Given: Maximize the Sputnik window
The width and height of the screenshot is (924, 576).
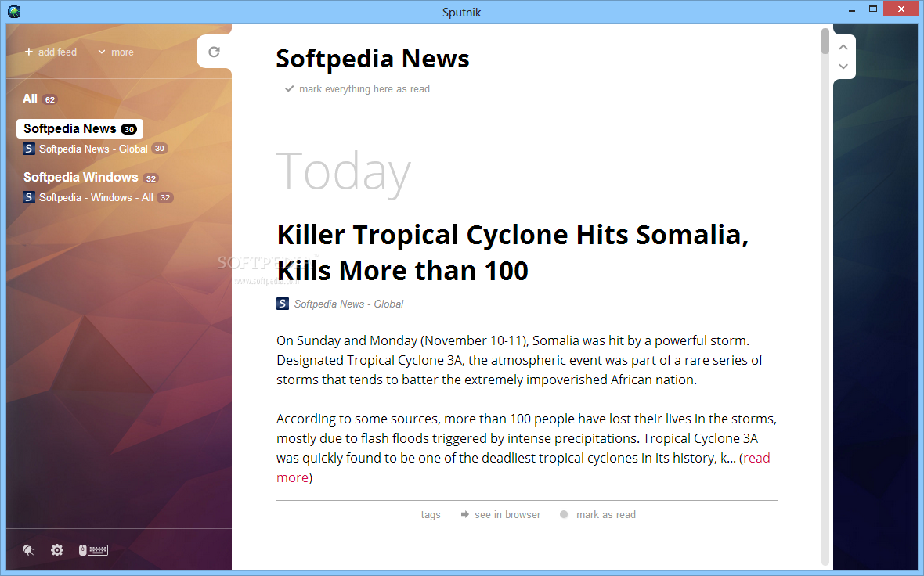Looking at the screenshot, I should 873,9.
